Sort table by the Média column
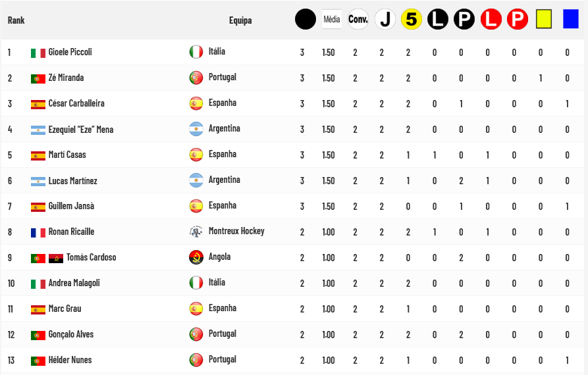Viewport: 588px width, 375px height. [332, 19]
